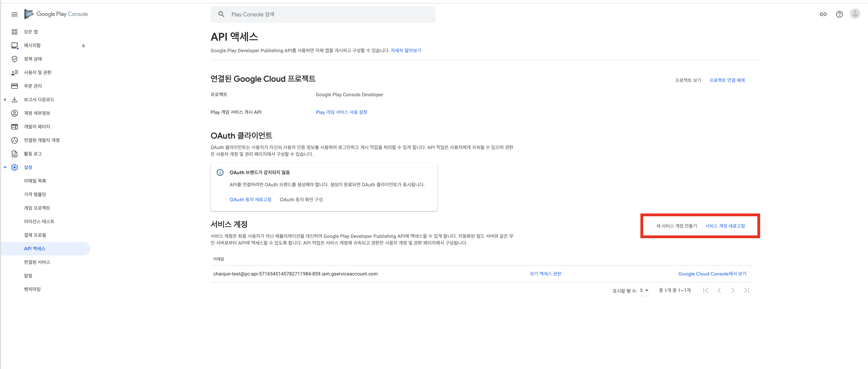Viewport: 868px width, 369px height.
Task: Click the 주문 관리 card icon
Action: coord(14,86)
